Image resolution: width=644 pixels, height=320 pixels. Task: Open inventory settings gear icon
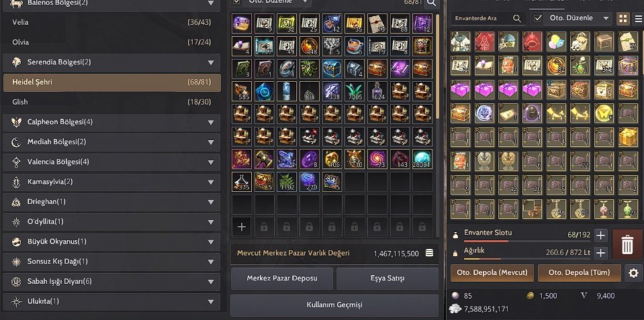(x=633, y=273)
